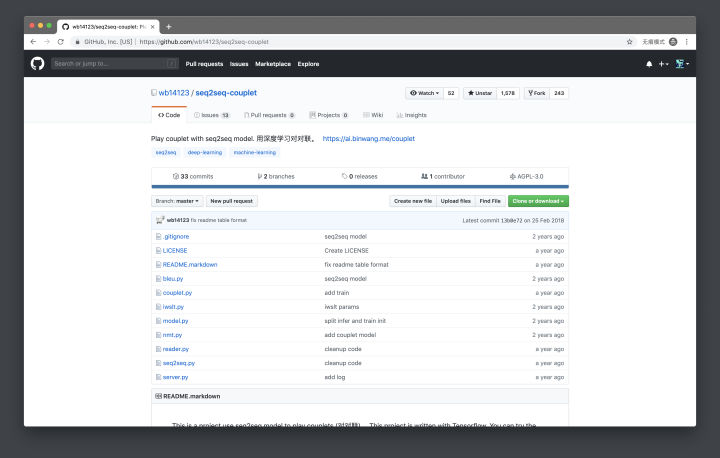
Task: Open the AGPL-3.0 license info
Action: point(526,176)
